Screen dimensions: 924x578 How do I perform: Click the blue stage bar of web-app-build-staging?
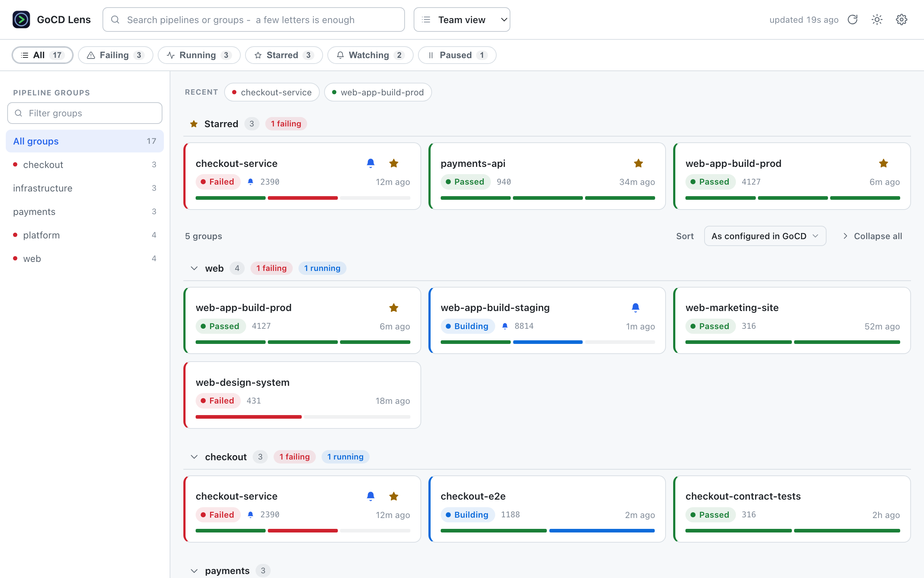click(548, 342)
